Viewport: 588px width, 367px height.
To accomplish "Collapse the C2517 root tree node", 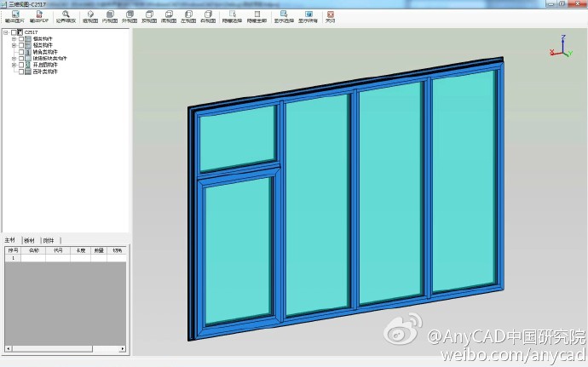I will 6,33.
